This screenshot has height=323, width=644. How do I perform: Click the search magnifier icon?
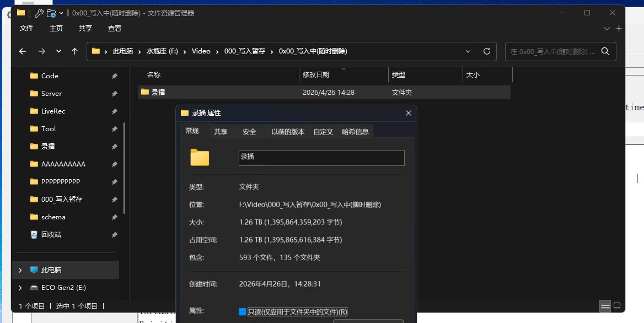coord(605,51)
